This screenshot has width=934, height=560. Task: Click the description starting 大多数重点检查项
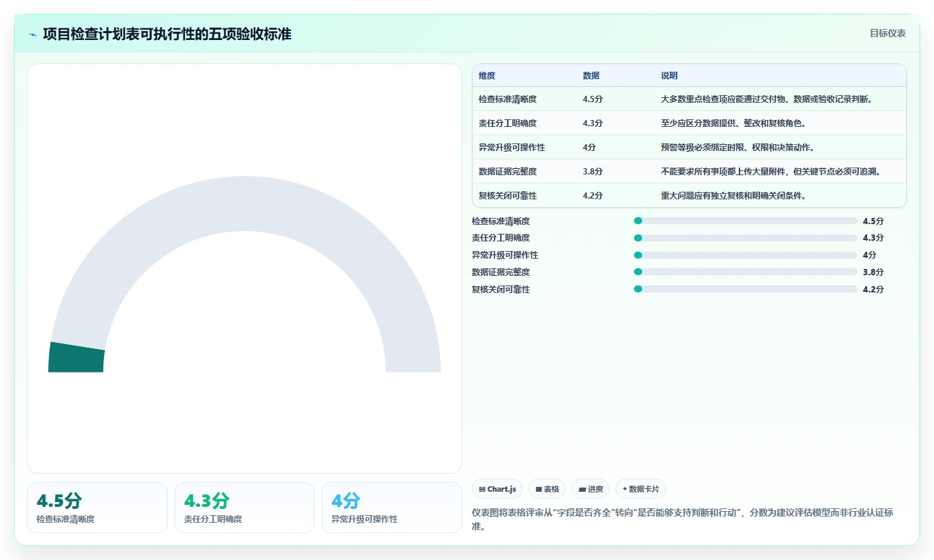[767, 99]
